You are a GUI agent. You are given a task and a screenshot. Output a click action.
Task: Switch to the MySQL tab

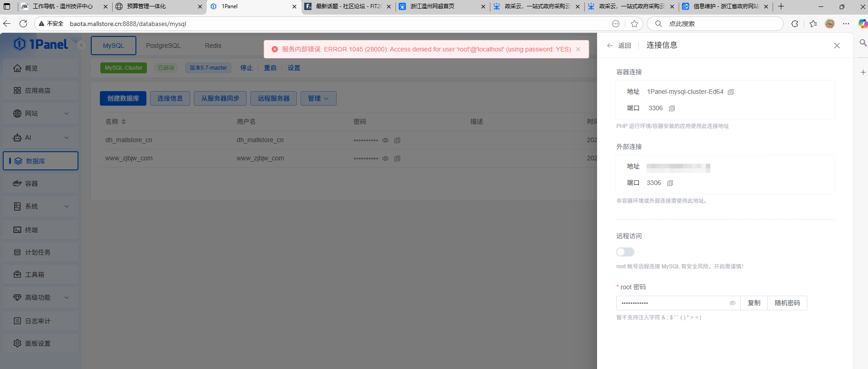tap(114, 46)
